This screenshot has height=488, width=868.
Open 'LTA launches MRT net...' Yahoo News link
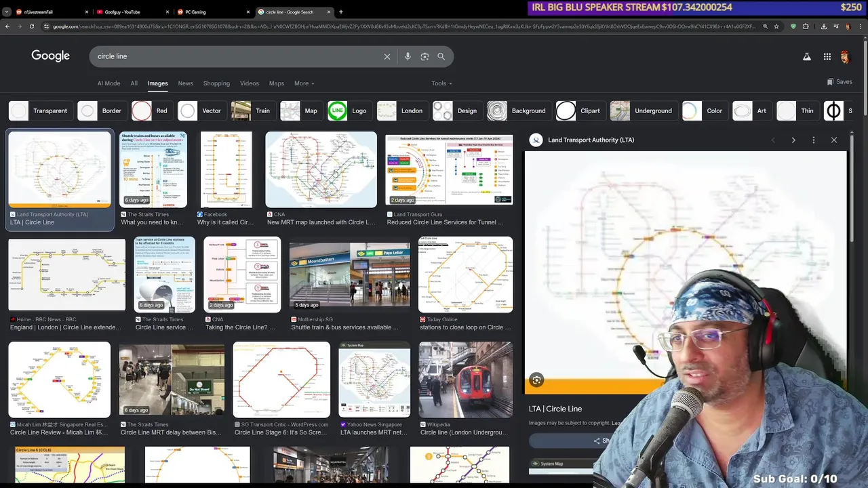374,432
